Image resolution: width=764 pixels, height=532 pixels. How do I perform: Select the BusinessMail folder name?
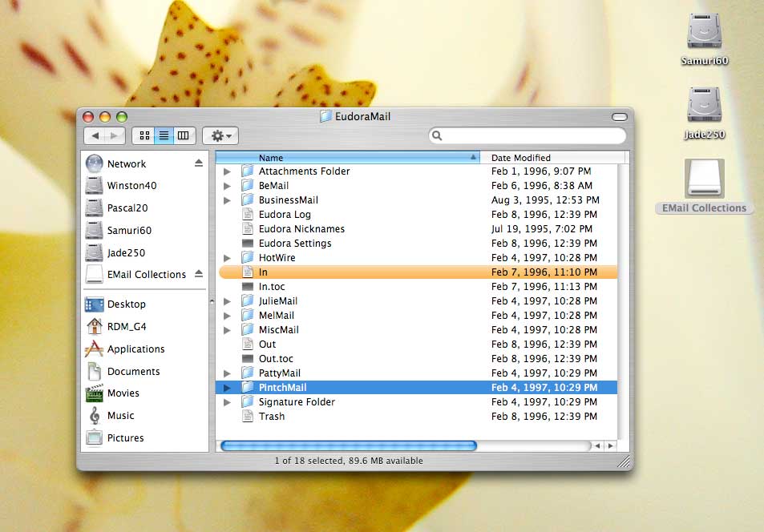click(289, 200)
